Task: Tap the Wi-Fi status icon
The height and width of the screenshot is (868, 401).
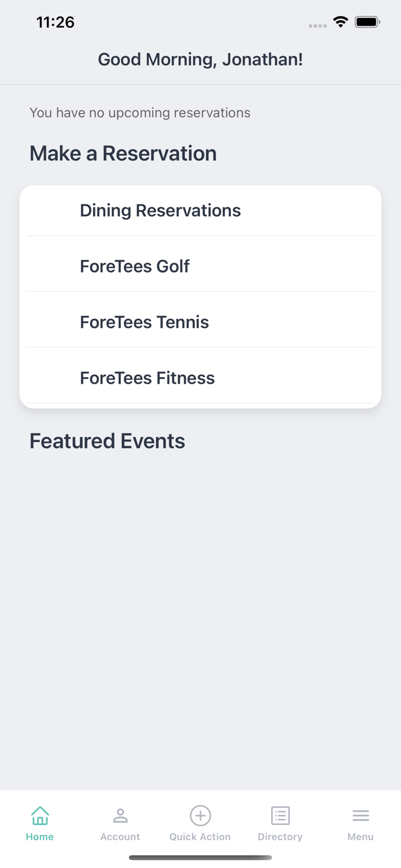Action: click(x=340, y=21)
